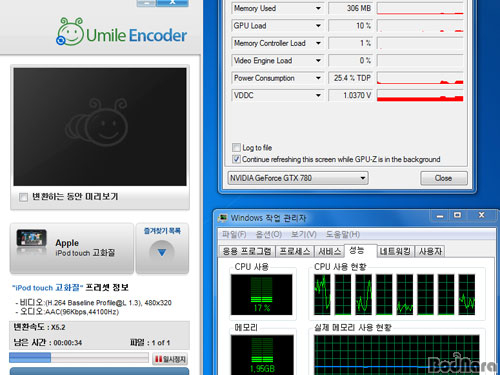Open the GPU Load sensor dropdown
This screenshot has width=500, height=375.
click(318, 26)
